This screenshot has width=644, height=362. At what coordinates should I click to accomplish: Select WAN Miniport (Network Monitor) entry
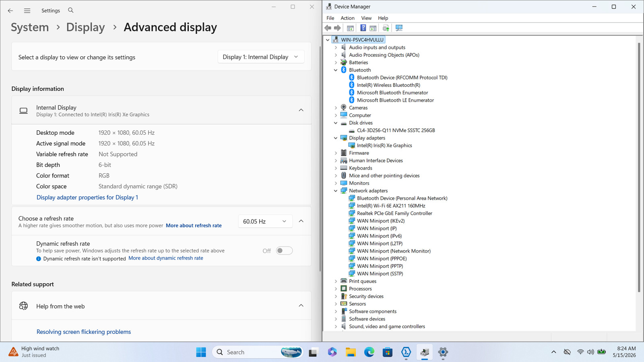pyautogui.click(x=394, y=251)
